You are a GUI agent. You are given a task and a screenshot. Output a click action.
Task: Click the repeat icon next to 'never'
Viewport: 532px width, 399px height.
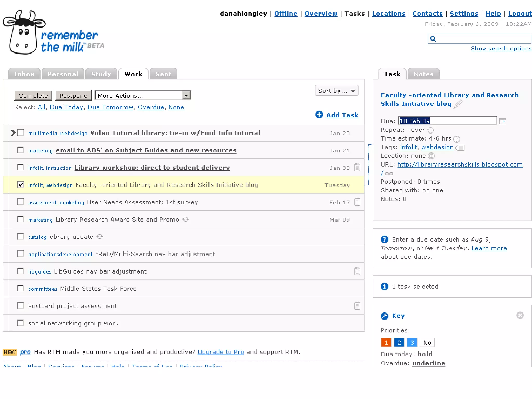coord(431,130)
